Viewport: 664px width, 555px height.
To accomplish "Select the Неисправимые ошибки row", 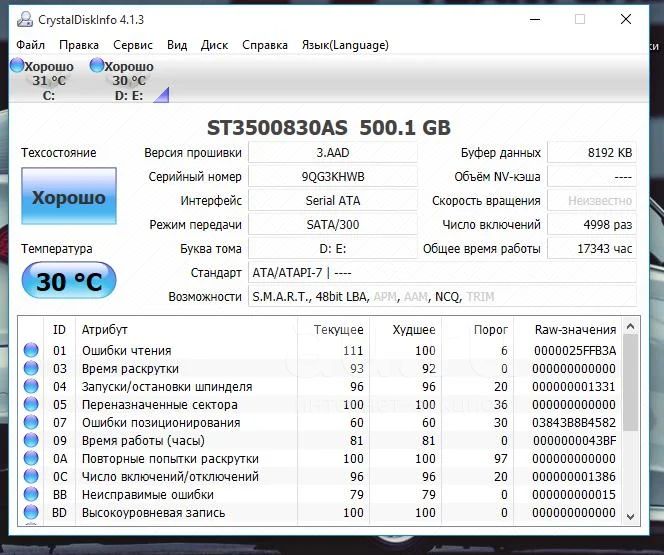I will [x=320, y=494].
